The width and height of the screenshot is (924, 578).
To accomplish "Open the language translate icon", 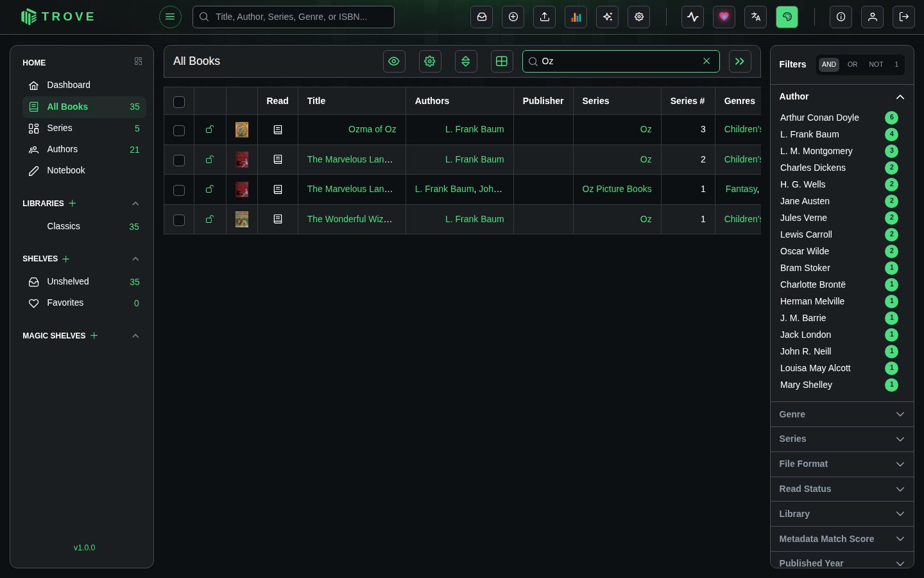I will click(756, 17).
